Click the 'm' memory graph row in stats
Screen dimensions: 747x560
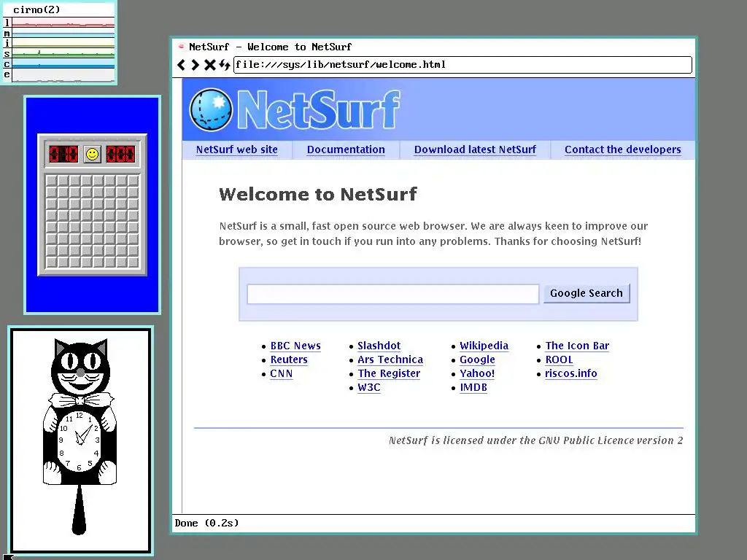(x=58, y=33)
